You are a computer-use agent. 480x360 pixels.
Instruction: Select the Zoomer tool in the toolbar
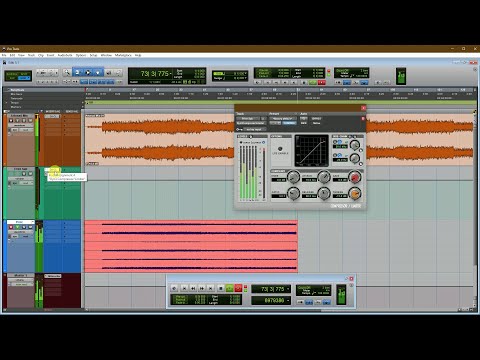coord(67,72)
